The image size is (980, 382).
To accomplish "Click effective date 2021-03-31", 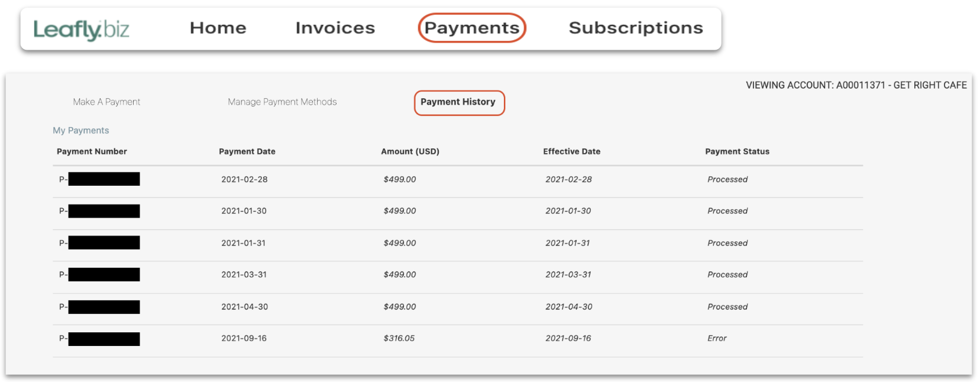I will [x=568, y=274].
